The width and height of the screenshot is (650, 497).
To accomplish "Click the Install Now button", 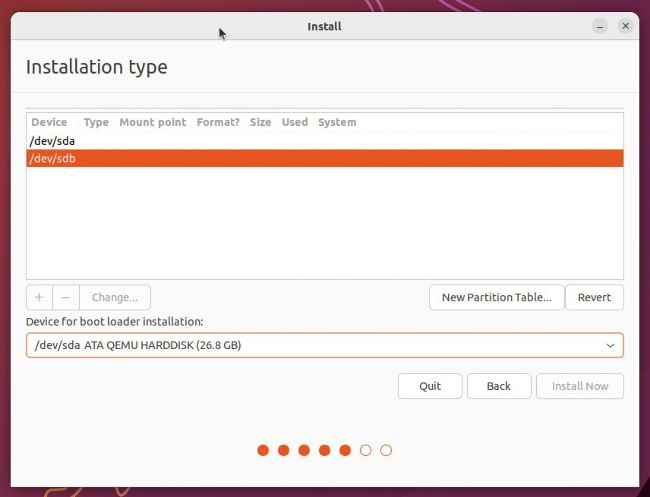I will pos(580,386).
